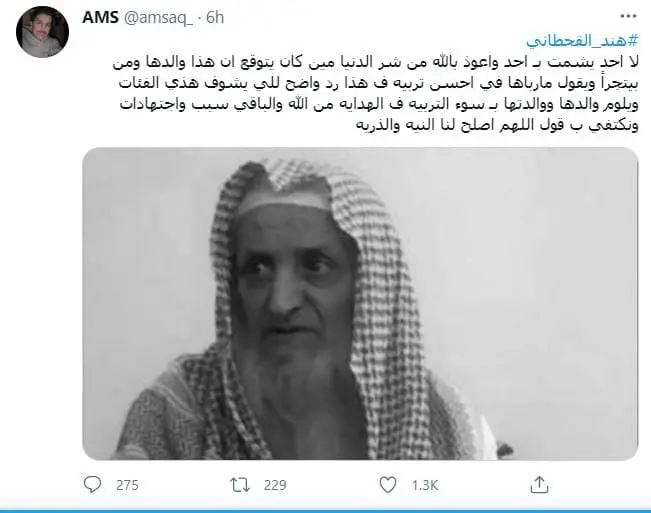Open the share upload icon
The width and height of the screenshot is (651, 513).
(x=539, y=484)
